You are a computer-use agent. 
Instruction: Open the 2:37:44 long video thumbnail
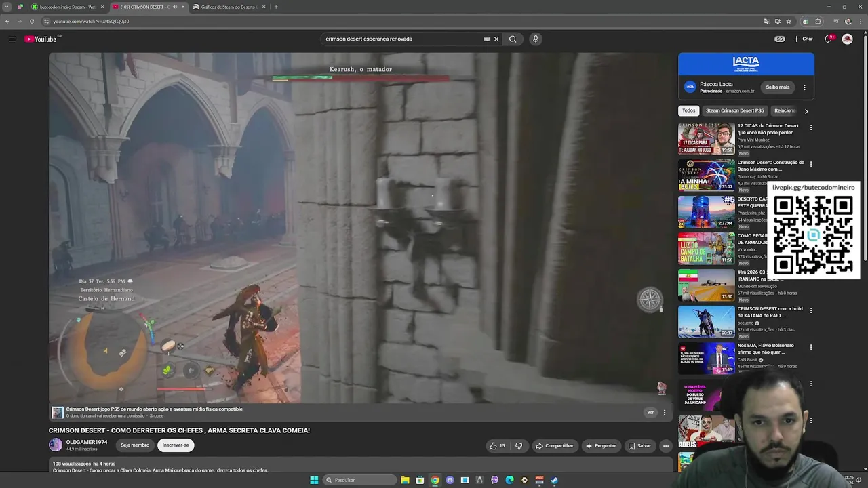click(707, 212)
